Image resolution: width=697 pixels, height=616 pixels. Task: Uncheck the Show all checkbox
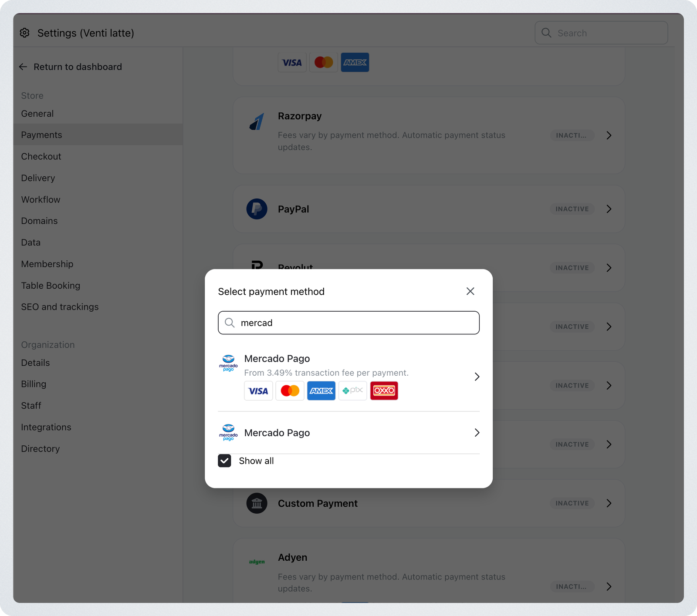[224, 461]
